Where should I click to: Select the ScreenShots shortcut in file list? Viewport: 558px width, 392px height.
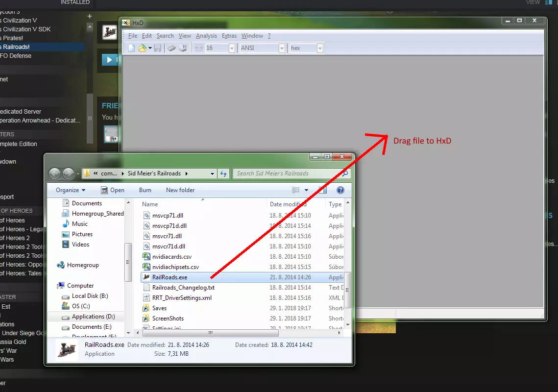tap(168, 318)
